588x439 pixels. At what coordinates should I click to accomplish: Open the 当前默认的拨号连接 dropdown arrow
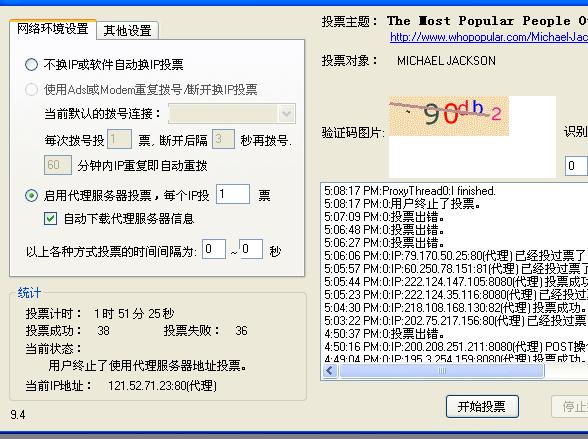pyautogui.click(x=286, y=114)
